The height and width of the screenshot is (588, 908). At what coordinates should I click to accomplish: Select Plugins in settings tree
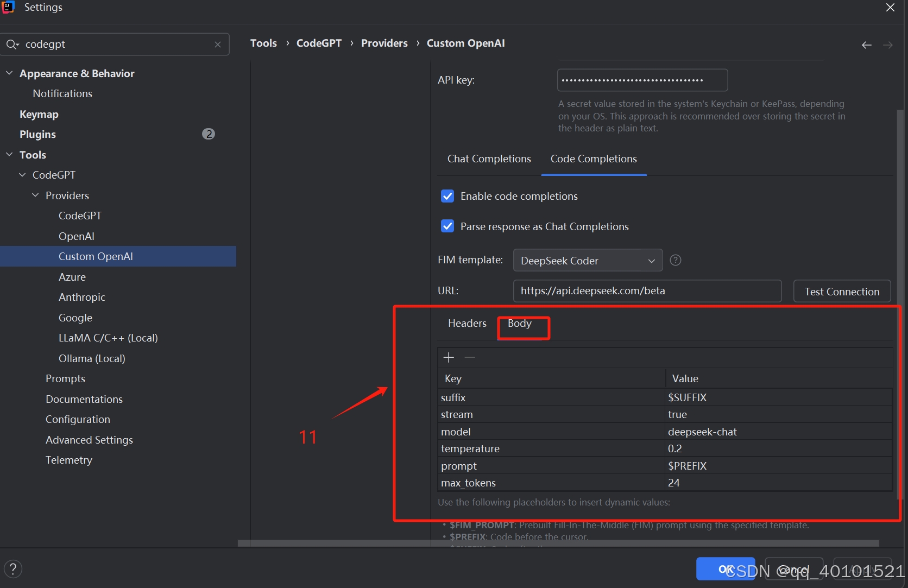pyautogui.click(x=38, y=134)
